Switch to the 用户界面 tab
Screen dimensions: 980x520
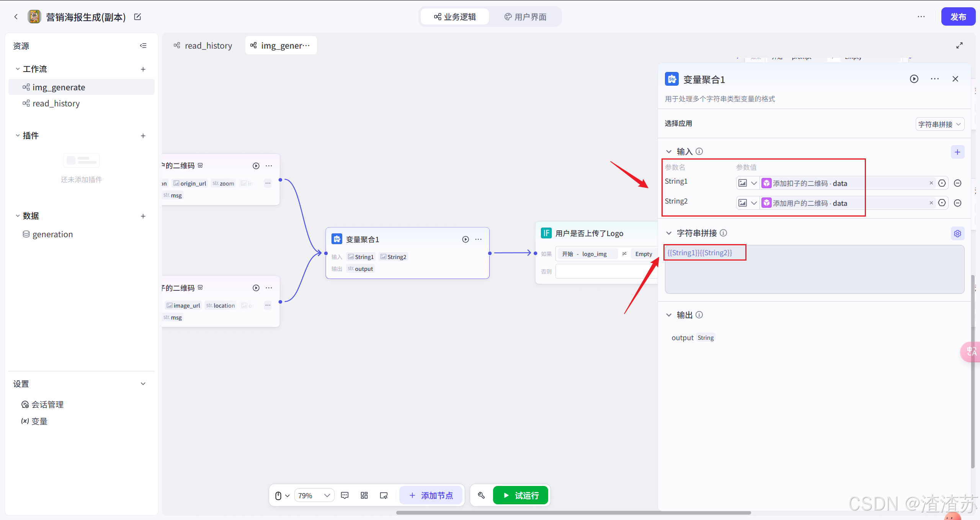pyautogui.click(x=525, y=17)
